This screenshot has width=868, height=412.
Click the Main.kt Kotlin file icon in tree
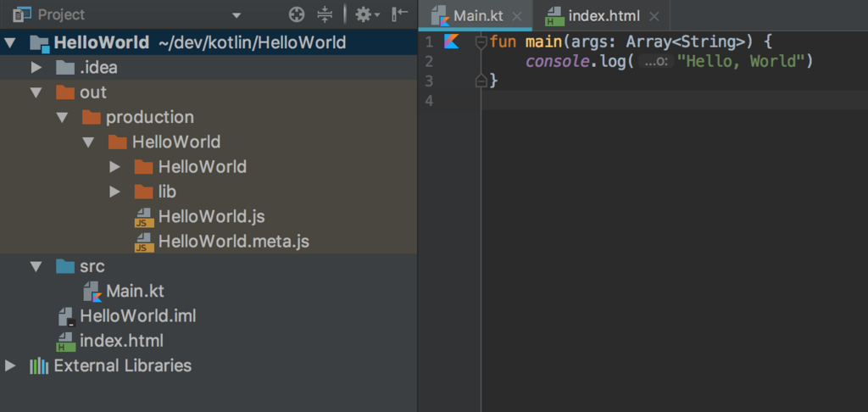click(93, 292)
